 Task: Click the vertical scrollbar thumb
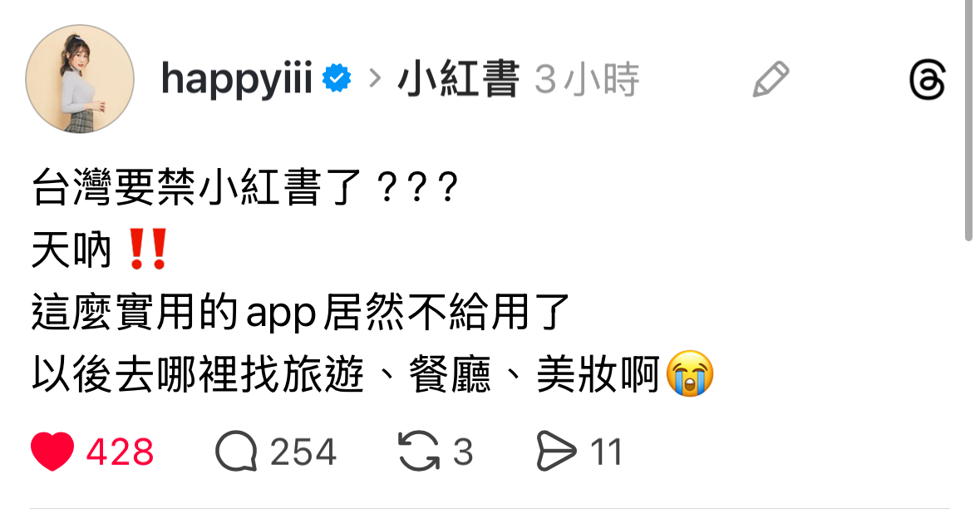click(x=968, y=120)
